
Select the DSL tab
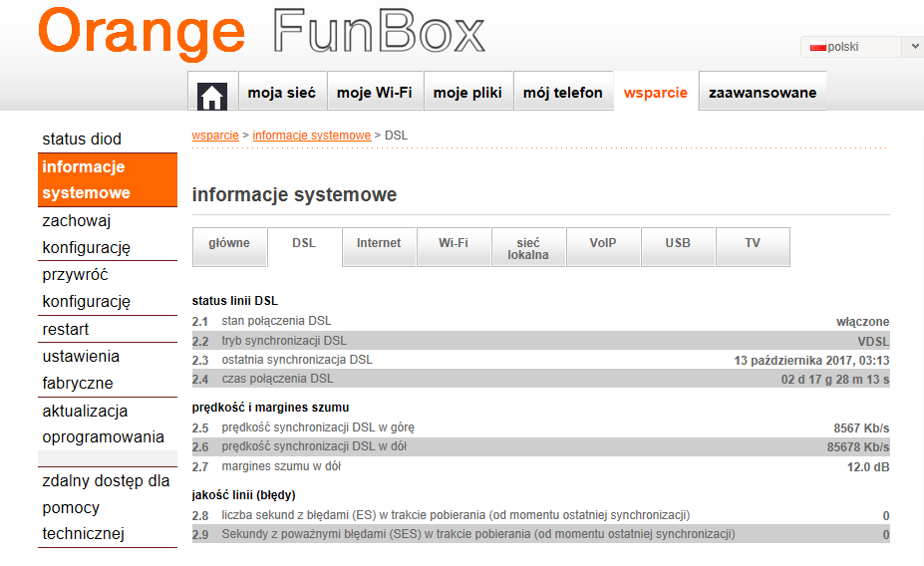click(304, 247)
